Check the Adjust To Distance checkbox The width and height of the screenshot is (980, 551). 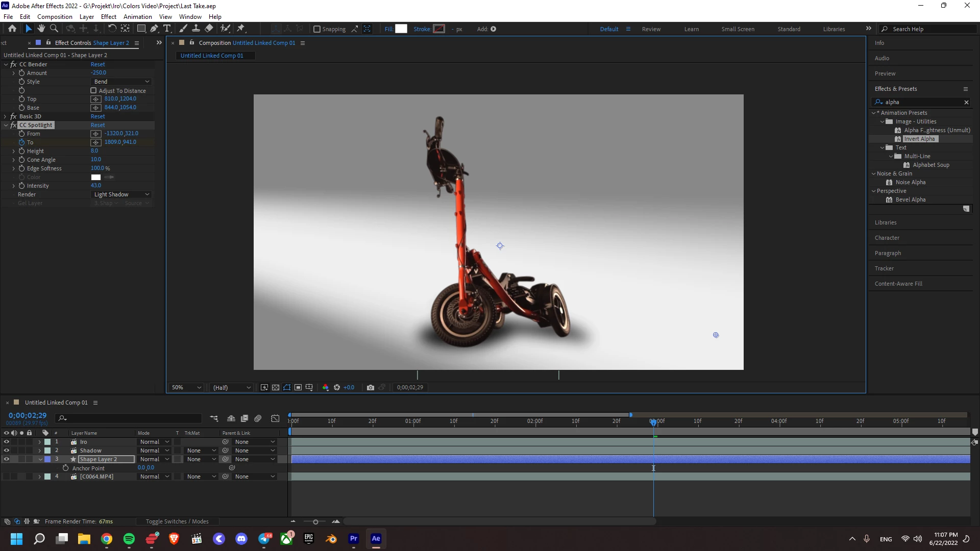coord(93,91)
